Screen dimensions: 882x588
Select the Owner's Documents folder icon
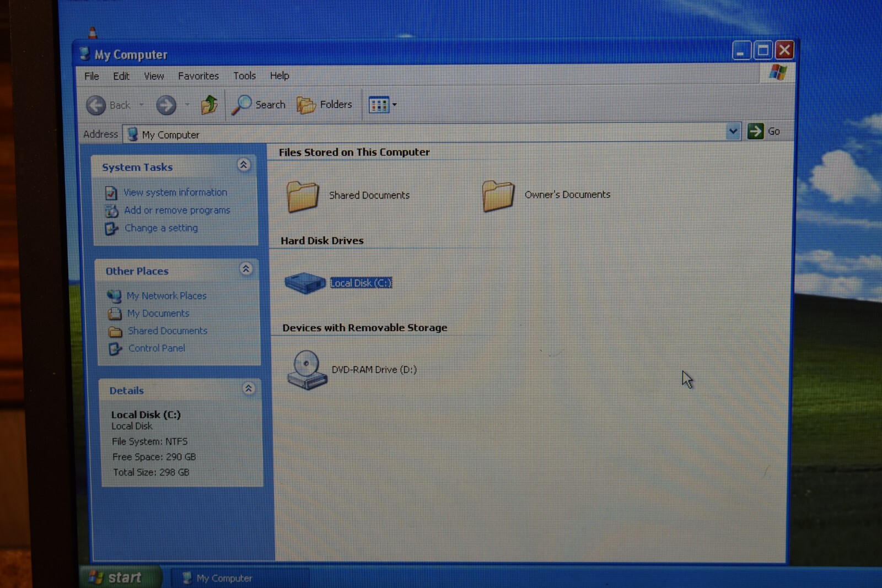tap(498, 196)
